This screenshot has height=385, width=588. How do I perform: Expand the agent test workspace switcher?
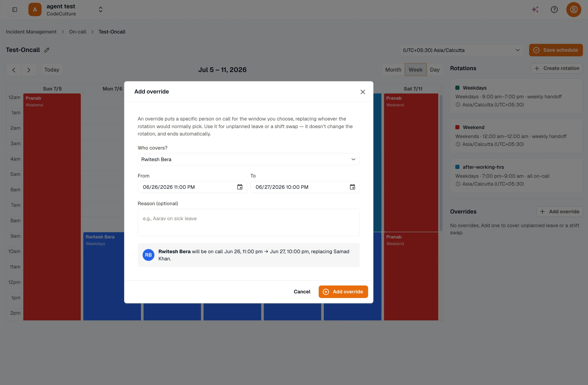point(100,10)
